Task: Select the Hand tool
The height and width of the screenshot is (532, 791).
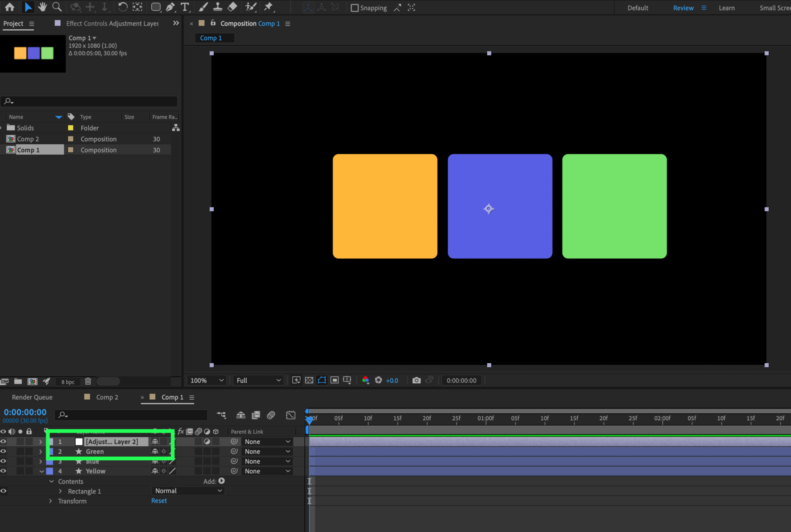Action: [x=42, y=7]
